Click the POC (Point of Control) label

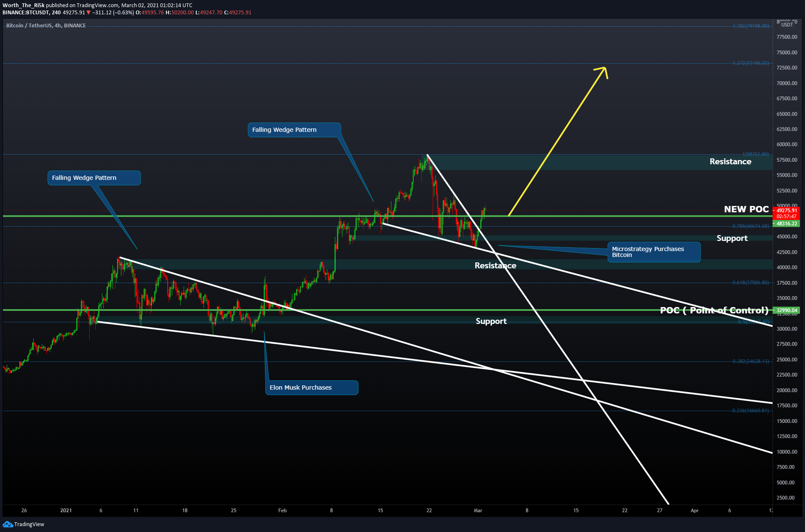pyautogui.click(x=714, y=310)
